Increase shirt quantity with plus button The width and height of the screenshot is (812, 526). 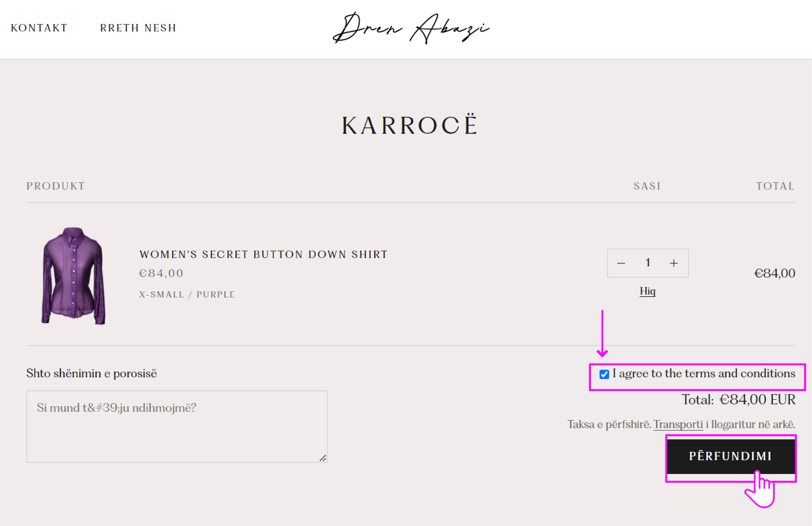pos(673,263)
